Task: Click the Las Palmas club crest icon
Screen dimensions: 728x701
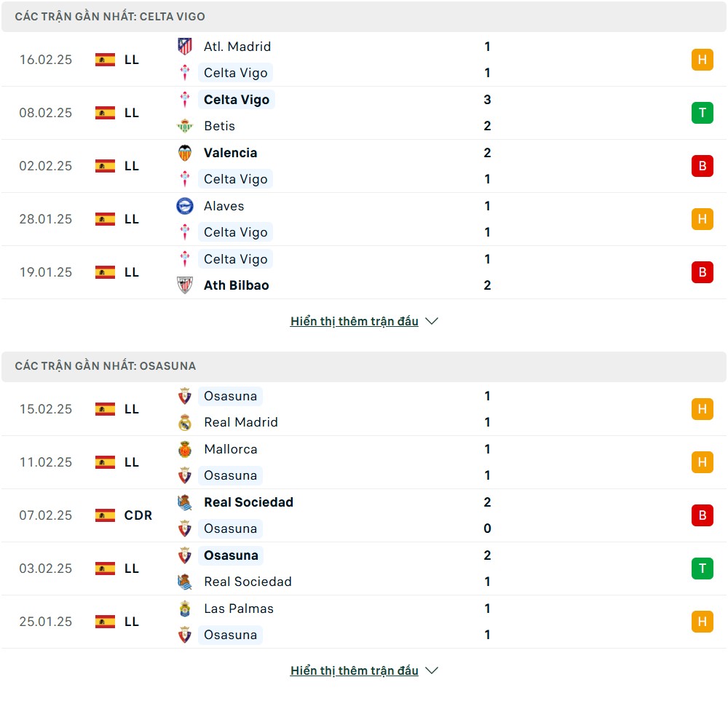Action: pyautogui.click(x=185, y=609)
